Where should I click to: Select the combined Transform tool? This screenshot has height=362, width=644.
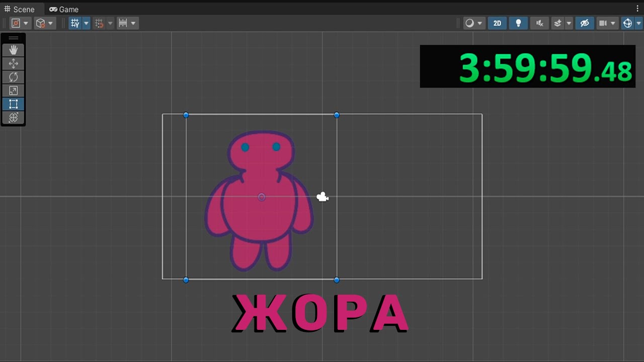pyautogui.click(x=14, y=118)
